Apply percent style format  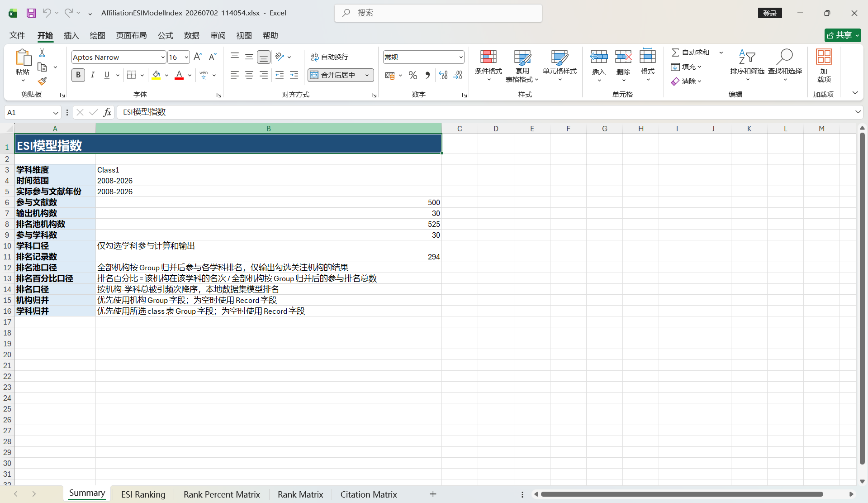point(413,75)
